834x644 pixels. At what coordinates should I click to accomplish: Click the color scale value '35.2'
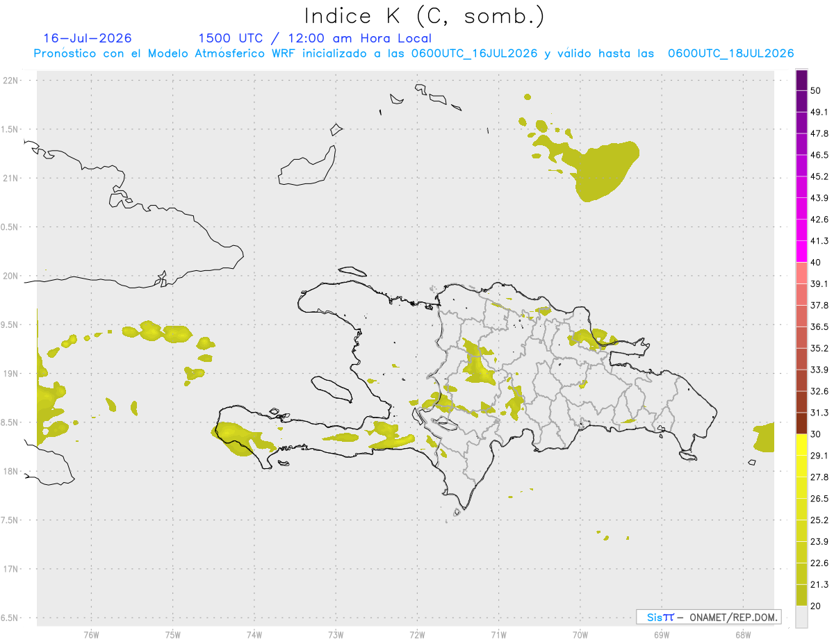click(x=819, y=348)
